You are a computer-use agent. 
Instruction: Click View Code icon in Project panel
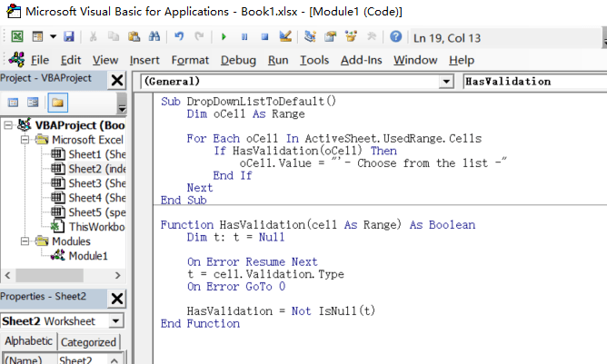13,103
